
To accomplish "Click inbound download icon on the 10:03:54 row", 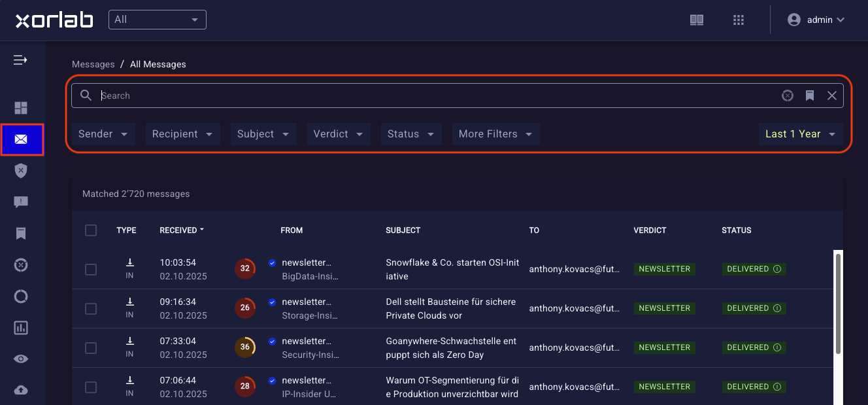I will [129, 262].
